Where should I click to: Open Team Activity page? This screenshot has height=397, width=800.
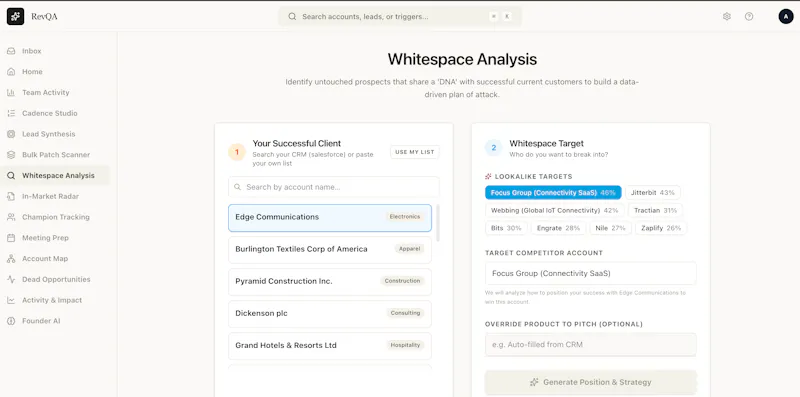click(x=55, y=93)
